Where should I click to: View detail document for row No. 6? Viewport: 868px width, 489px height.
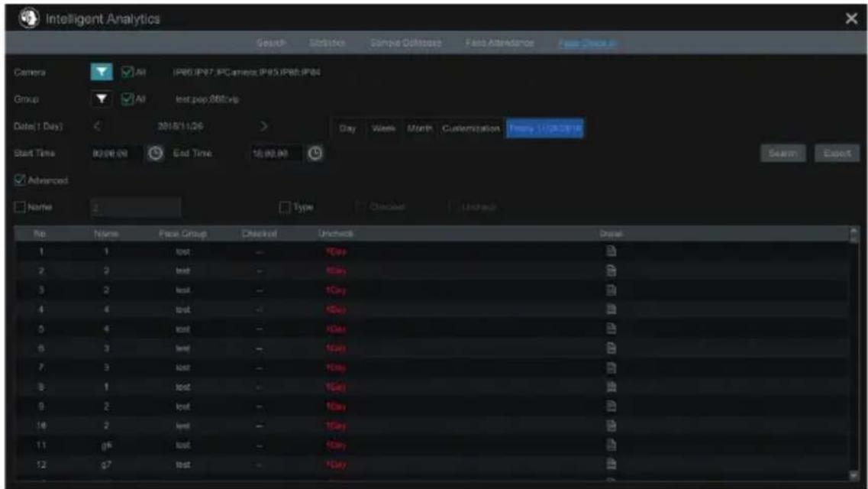tap(611, 348)
